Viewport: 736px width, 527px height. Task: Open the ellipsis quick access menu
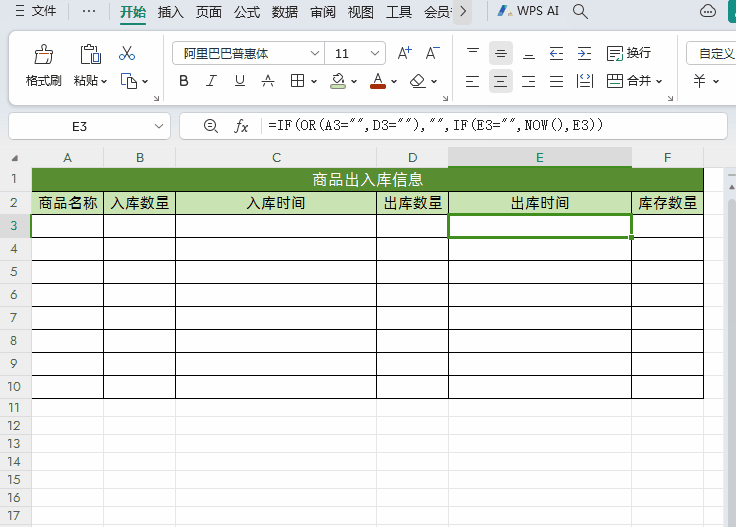[x=89, y=11]
